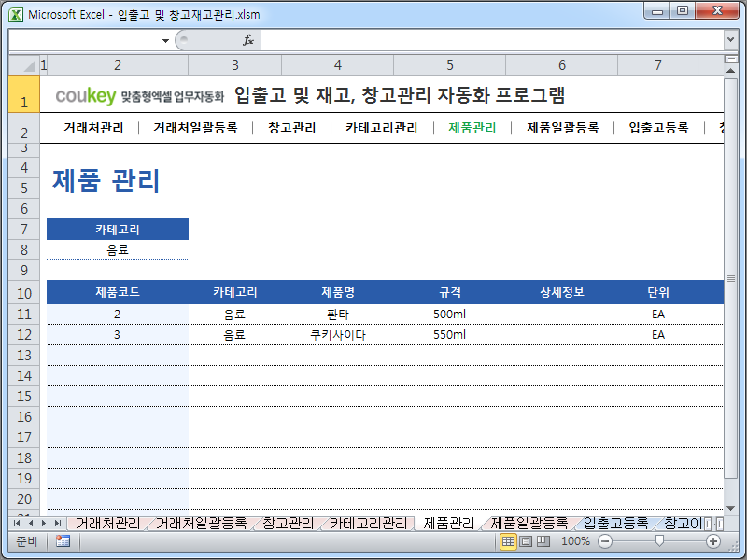Select product code cell 2

(118, 315)
